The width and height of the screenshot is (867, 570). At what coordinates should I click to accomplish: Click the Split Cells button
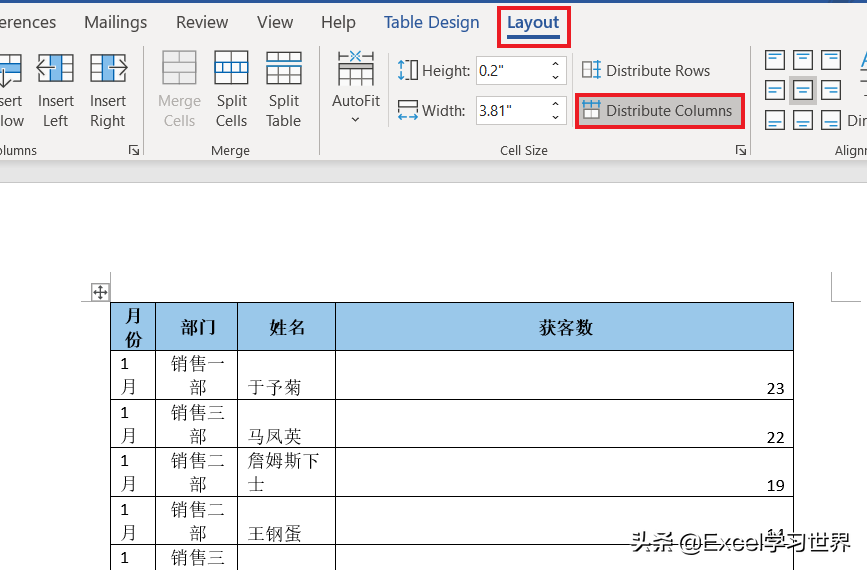231,90
